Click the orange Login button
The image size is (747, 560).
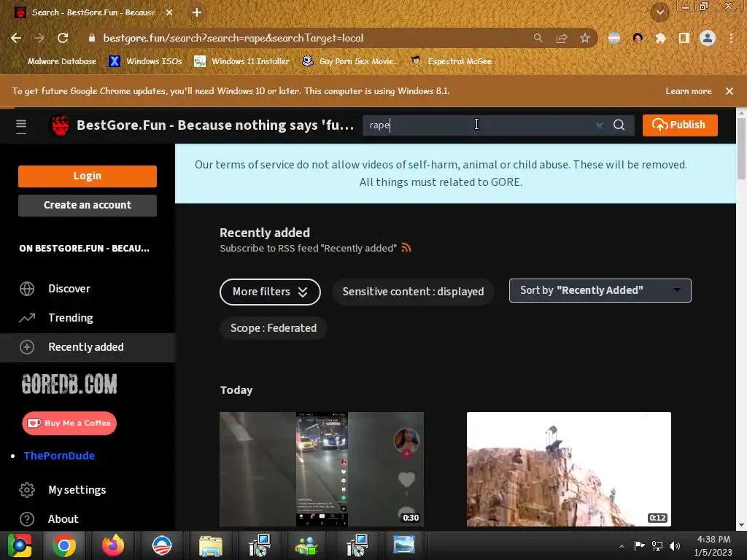(x=88, y=176)
